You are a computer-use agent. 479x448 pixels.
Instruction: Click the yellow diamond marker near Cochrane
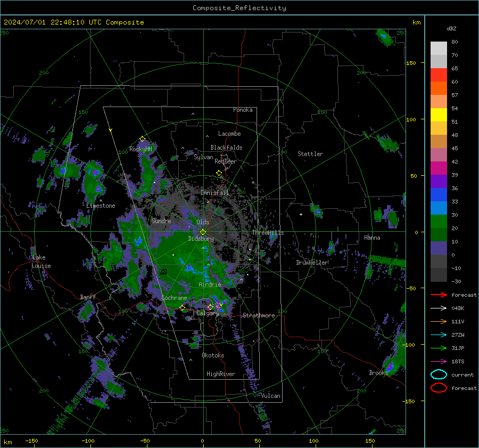(x=183, y=307)
